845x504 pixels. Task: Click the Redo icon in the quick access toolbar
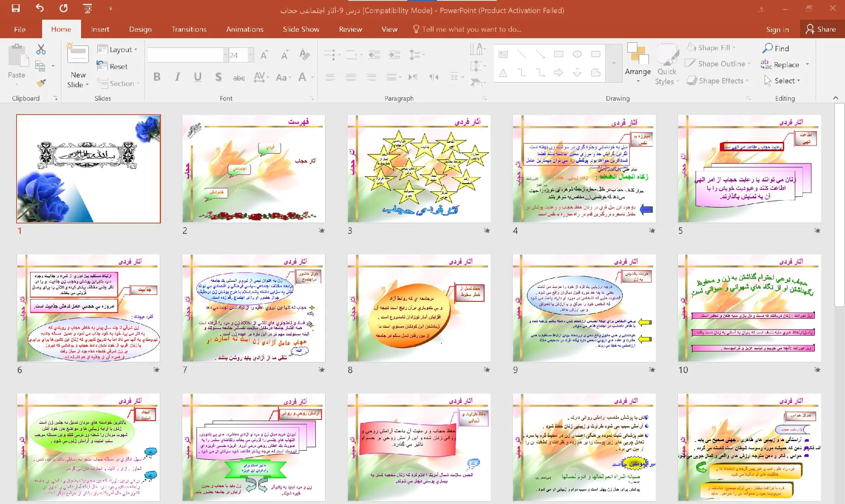[x=64, y=8]
